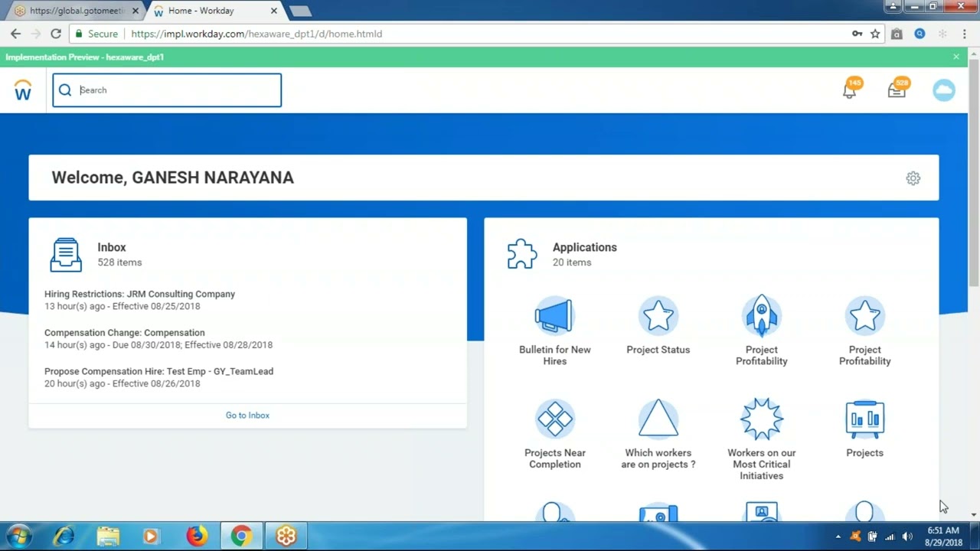Viewport: 980px width, 551px height.
Task: Click the magnifier icon in search box
Action: pyautogui.click(x=66, y=90)
